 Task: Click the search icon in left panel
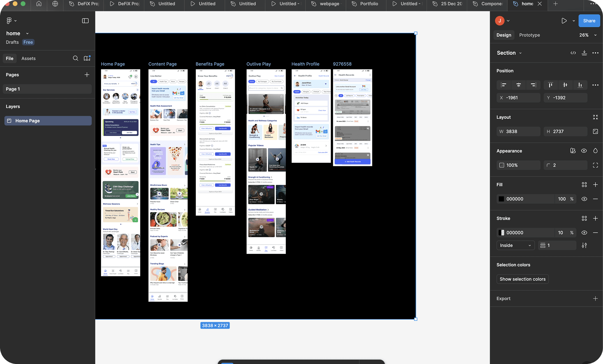[75, 58]
